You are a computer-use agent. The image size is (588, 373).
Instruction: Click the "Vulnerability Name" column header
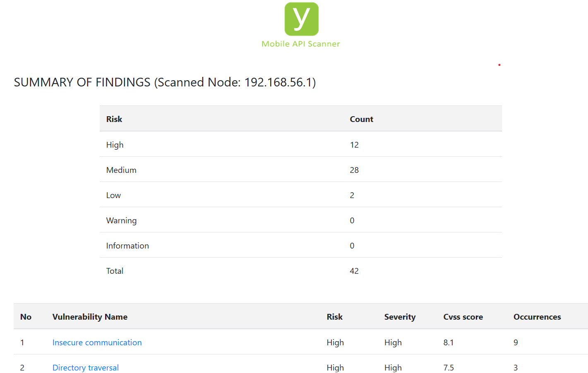tap(90, 317)
